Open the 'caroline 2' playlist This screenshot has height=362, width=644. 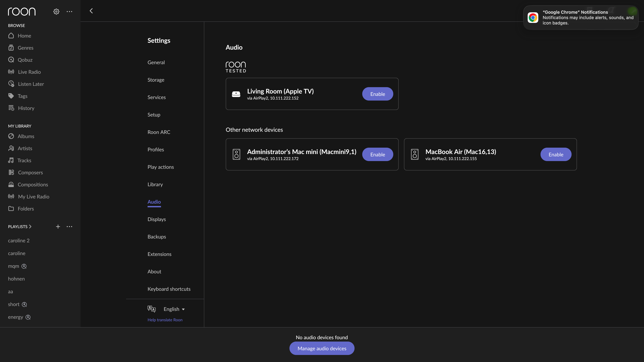pos(19,241)
